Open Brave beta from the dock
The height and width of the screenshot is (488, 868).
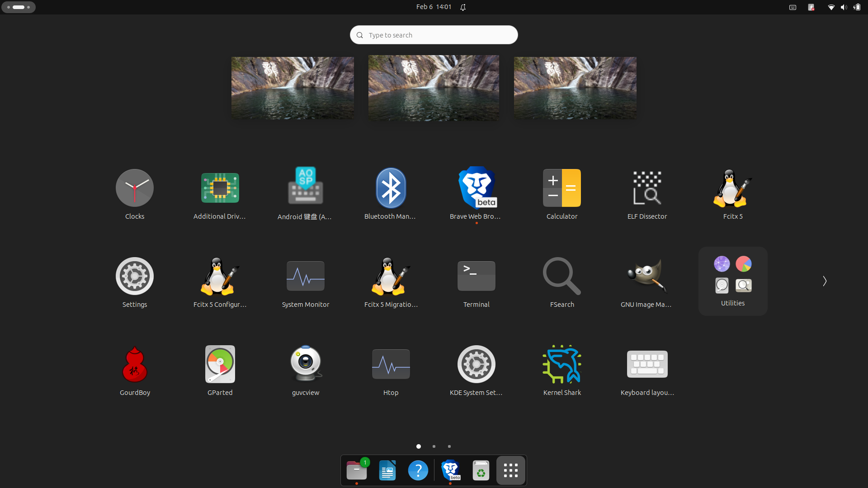pos(450,470)
